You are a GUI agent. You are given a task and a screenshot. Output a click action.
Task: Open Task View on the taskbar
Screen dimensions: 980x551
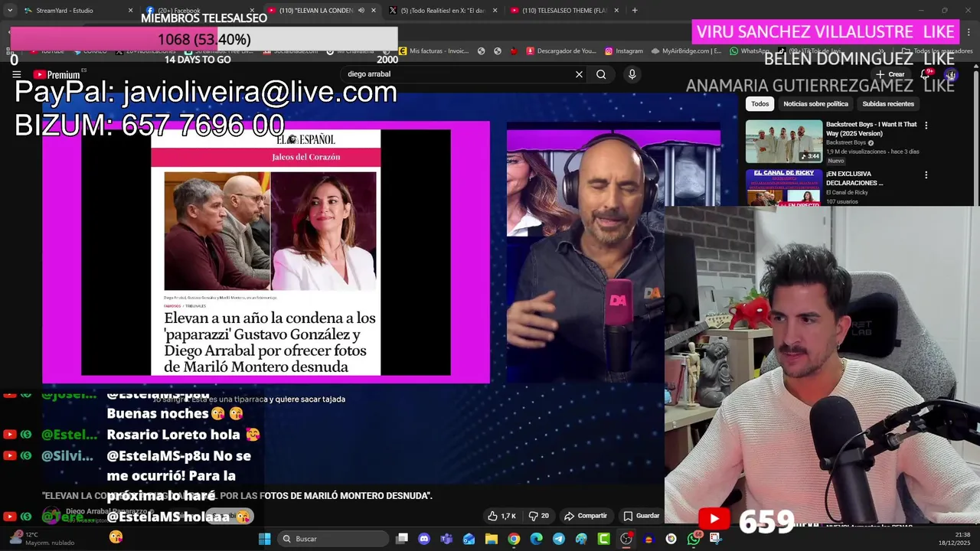(402, 539)
